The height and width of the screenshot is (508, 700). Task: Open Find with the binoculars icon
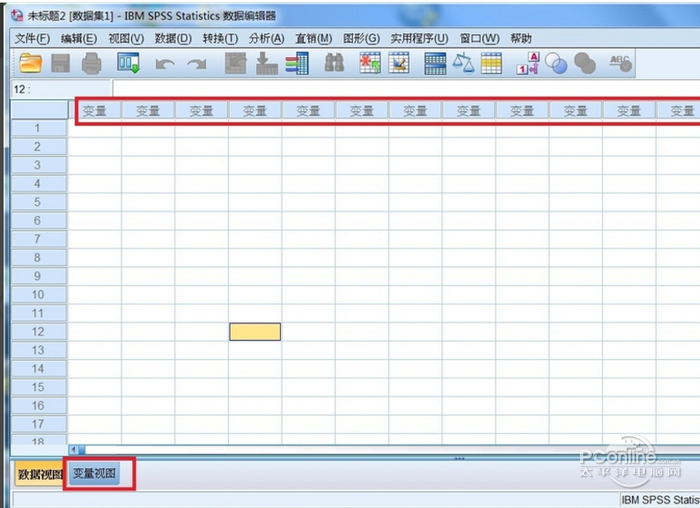[x=334, y=63]
